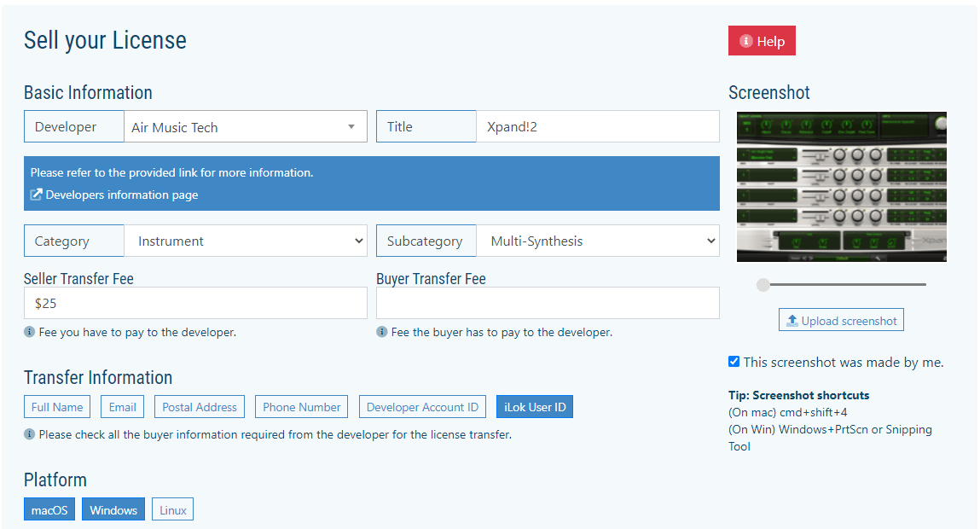Click the upload icon in Upload screenshot

pyautogui.click(x=792, y=320)
